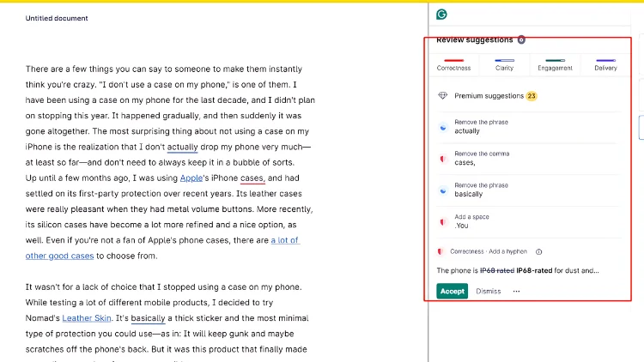Click the Grammarly logo icon
644x362 pixels.
441,15
